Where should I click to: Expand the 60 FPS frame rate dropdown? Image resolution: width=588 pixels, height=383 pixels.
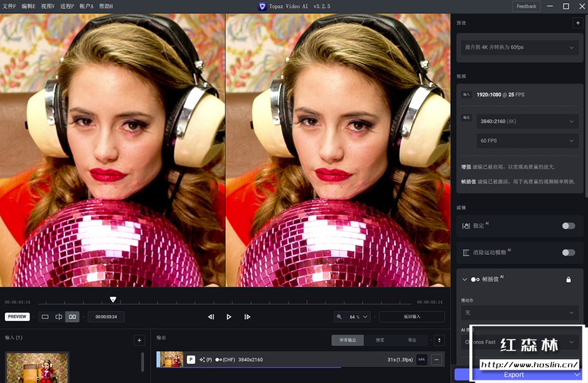(527, 141)
